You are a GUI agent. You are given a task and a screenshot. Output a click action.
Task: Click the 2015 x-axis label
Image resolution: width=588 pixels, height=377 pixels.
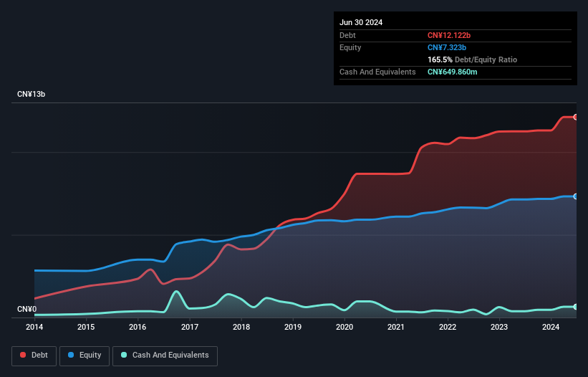tap(86, 327)
